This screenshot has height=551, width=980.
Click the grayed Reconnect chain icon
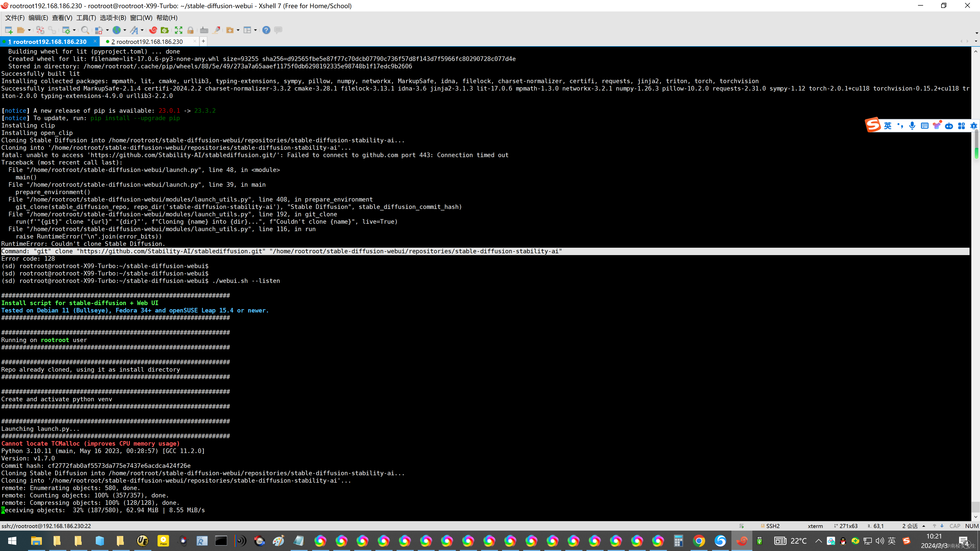[52, 30]
